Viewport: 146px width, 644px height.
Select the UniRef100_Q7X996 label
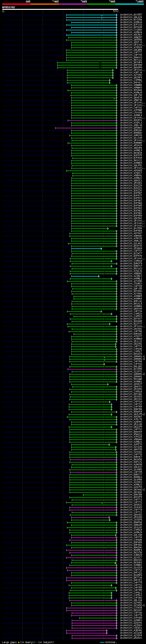click(131, 281)
